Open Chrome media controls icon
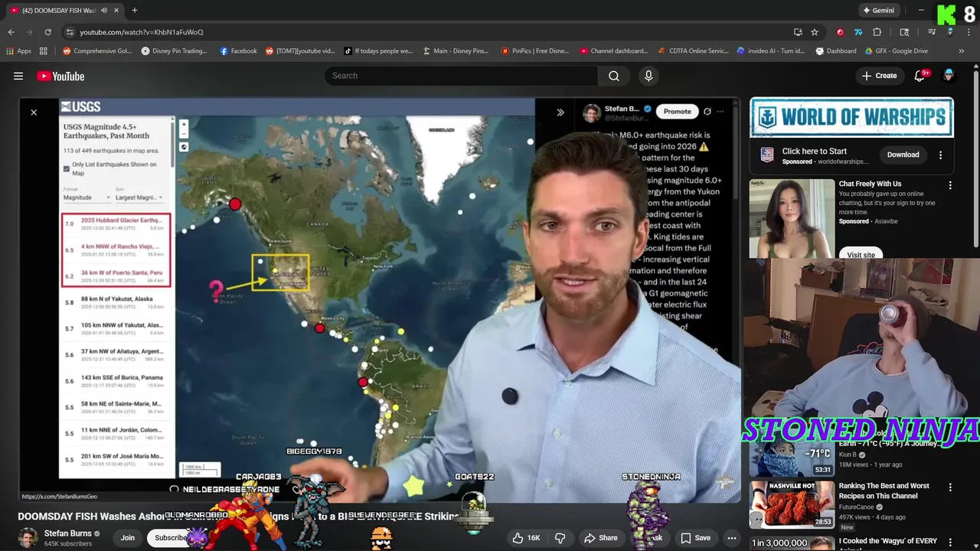Screen dimensions: 980x551 (932, 32)
